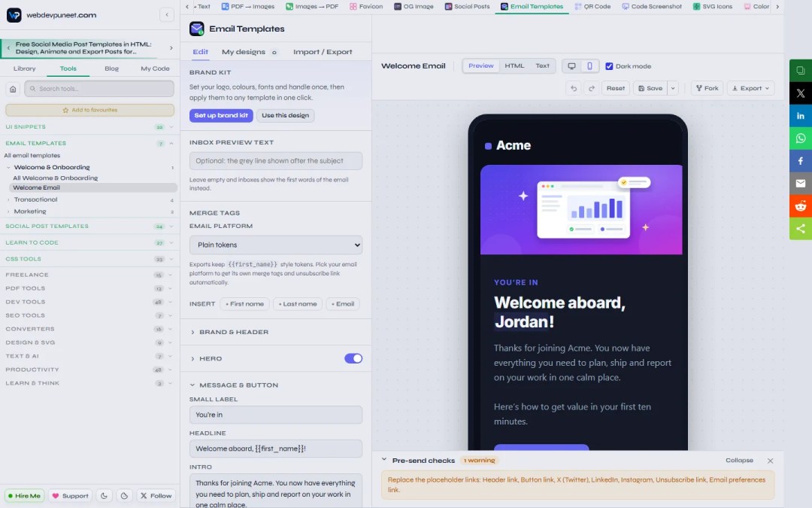812x508 pixels.
Task: Click the inbox preview text field
Action: pyautogui.click(x=276, y=161)
